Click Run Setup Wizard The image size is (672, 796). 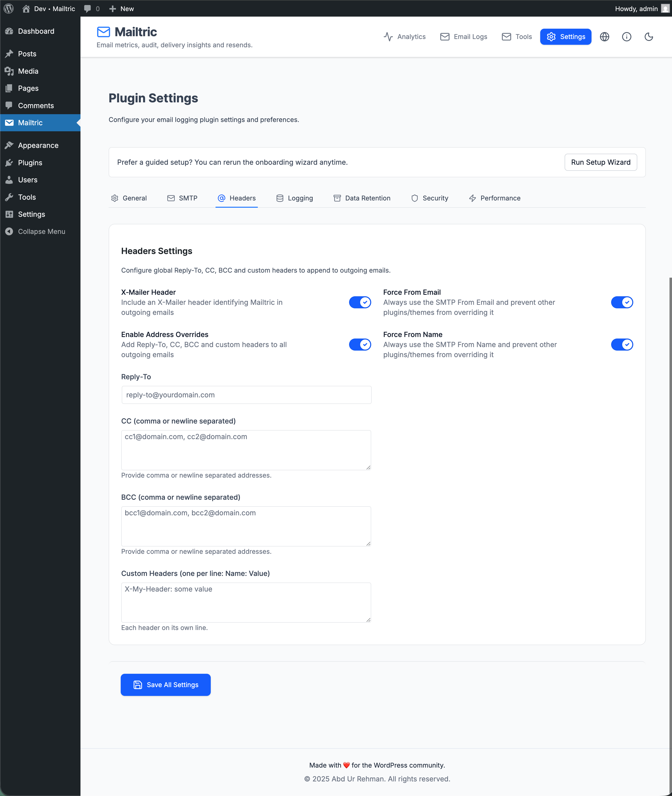click(601, 162)
